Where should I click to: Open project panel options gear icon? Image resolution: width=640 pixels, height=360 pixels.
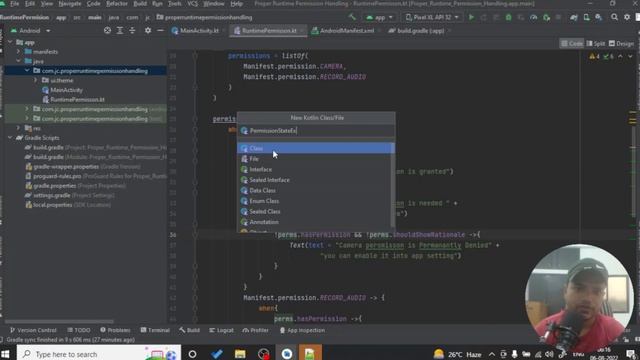pos(148,31)
